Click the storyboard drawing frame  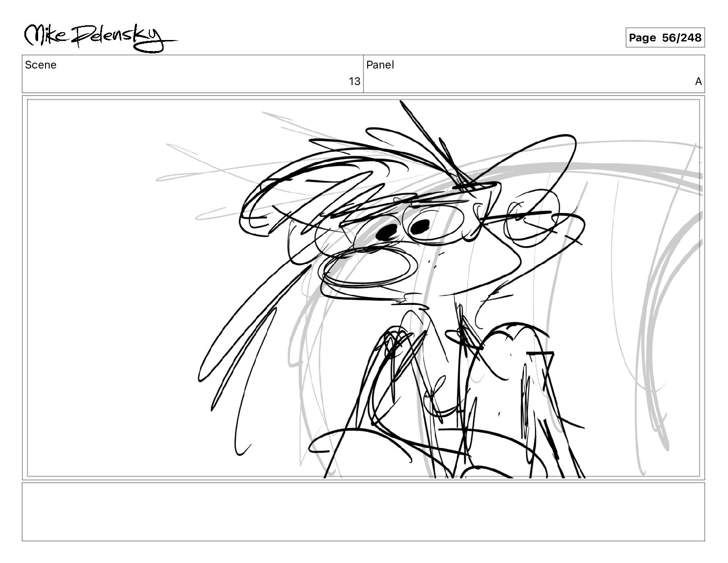[363, 288]
